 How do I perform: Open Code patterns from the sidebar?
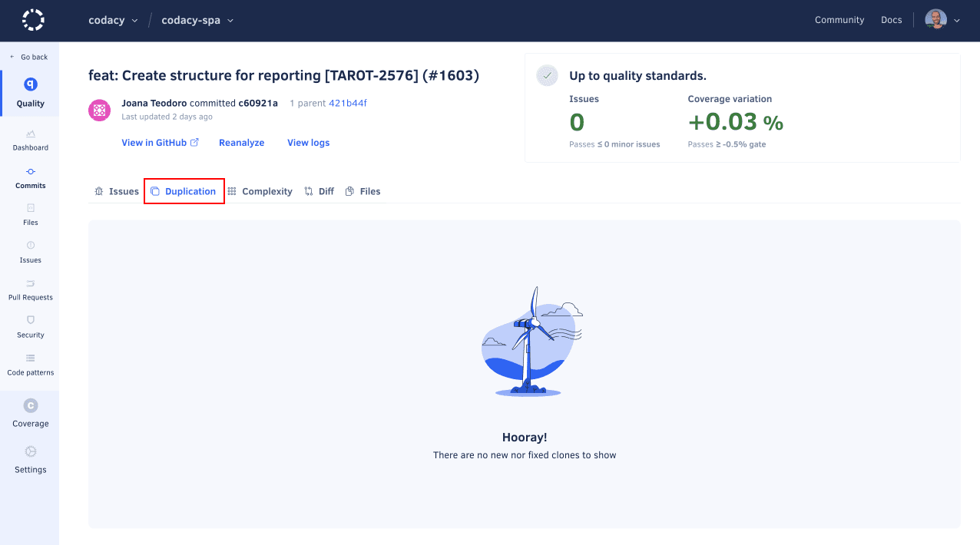coord(30,365)
